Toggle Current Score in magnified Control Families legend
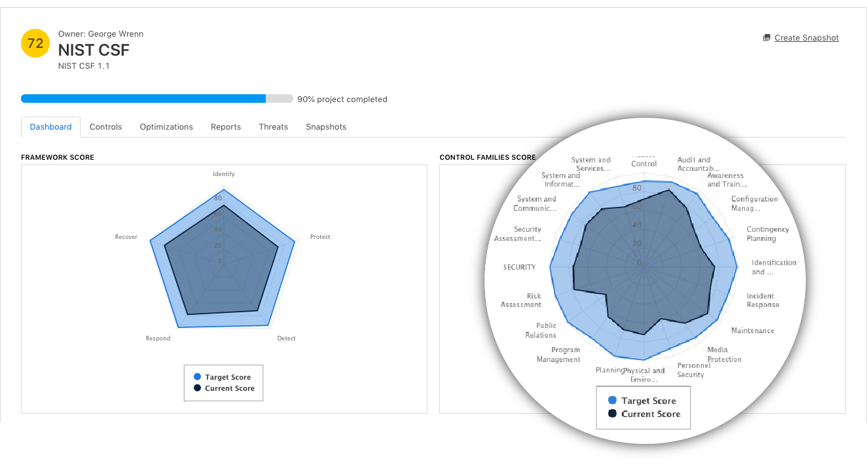The width and height of the screenshot is (868, 472). (644, 414)
